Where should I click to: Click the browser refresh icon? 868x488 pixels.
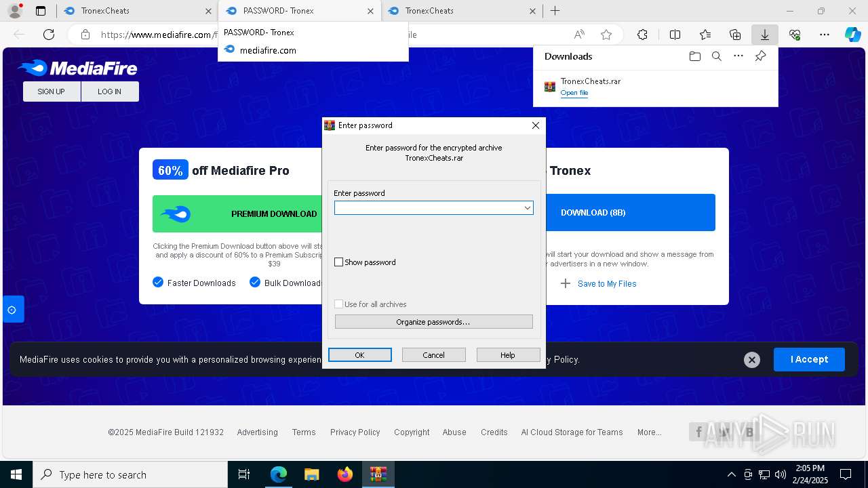coord(49,35)
